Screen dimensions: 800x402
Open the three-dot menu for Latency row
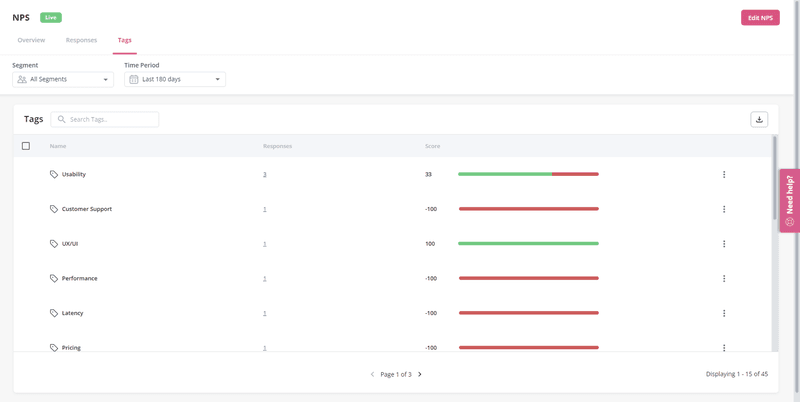pos(724,313)
